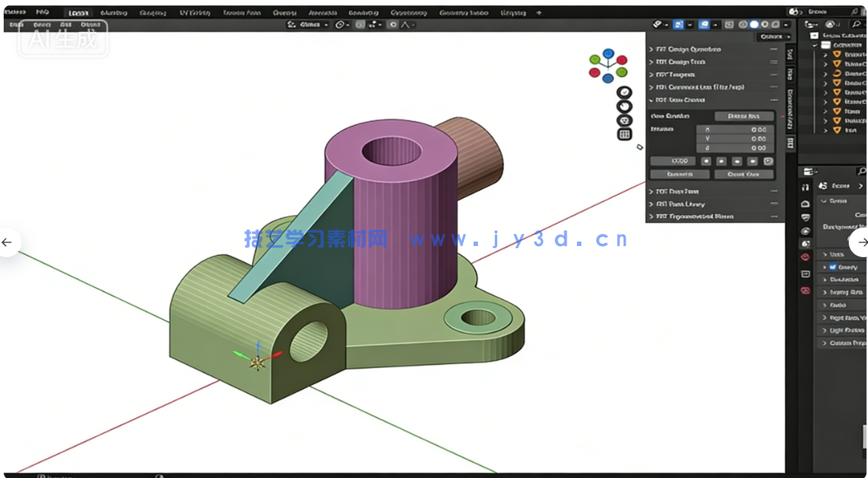Expand the Units section in properties
The height and width of the screenshot is (478, 868).
pyautogui.click(x=834, y=255)
